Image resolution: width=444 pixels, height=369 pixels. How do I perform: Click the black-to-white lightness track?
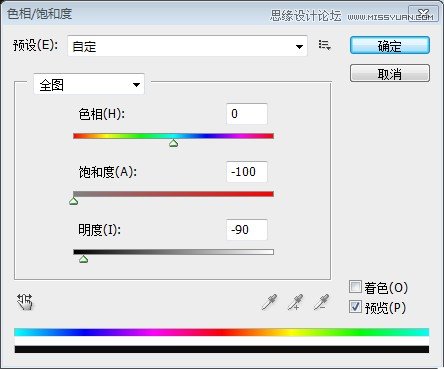[x=173, y=252]
